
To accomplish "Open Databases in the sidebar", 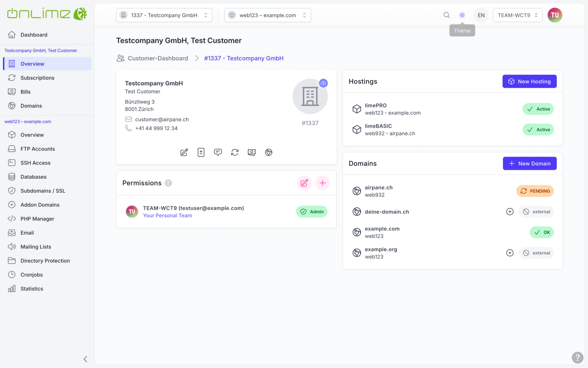I will coord(47,177).
